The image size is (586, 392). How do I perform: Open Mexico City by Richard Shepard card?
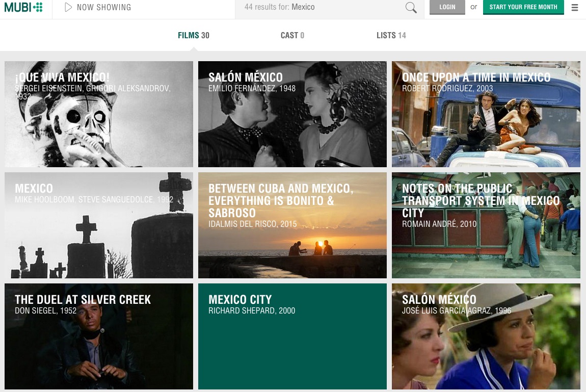pos(292,336)
